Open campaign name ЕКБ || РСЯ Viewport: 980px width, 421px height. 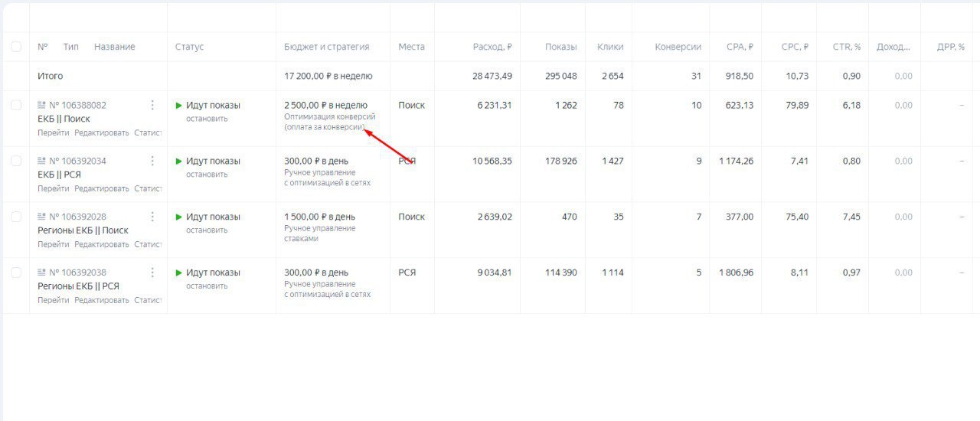59,175
